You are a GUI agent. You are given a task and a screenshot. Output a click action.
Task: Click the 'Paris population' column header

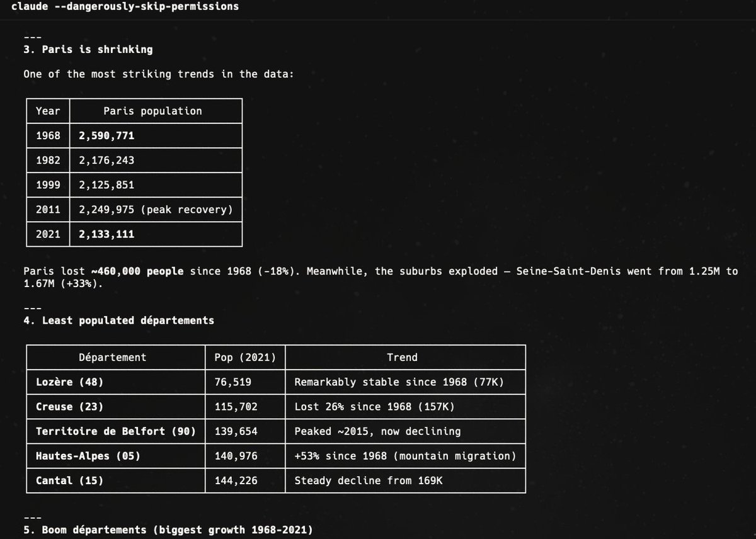point(153,111)
